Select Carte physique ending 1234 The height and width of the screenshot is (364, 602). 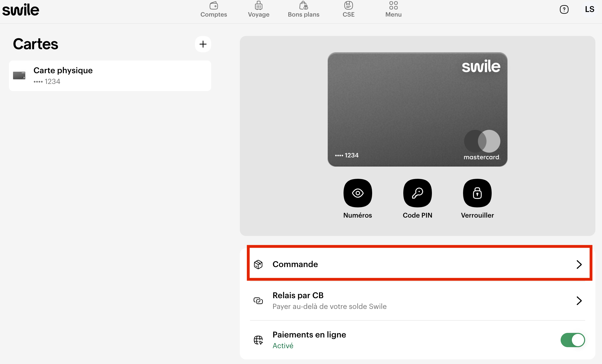[x=110, y=76]
